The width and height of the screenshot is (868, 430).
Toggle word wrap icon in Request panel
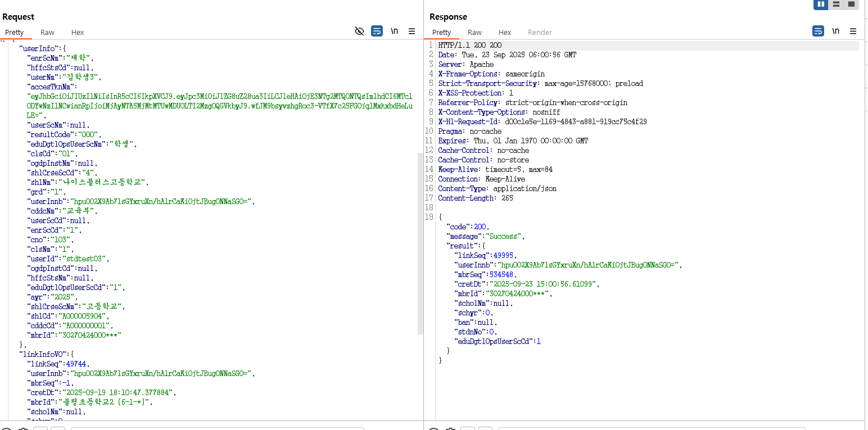(377, 31)
